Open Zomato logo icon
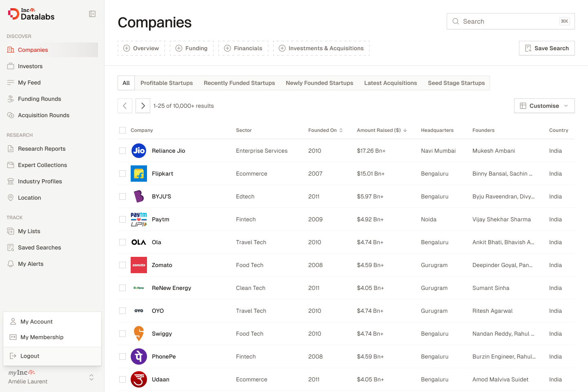588x392 pixels. [139, 265]
